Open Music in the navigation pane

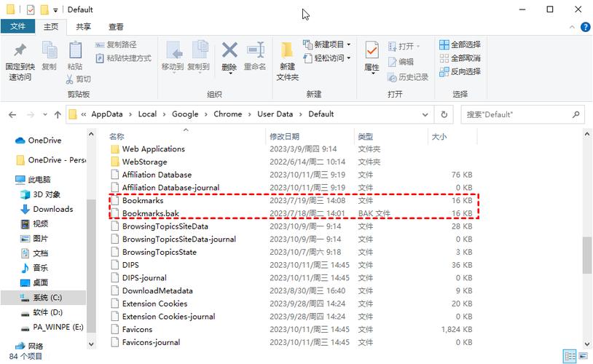[34, 268]
